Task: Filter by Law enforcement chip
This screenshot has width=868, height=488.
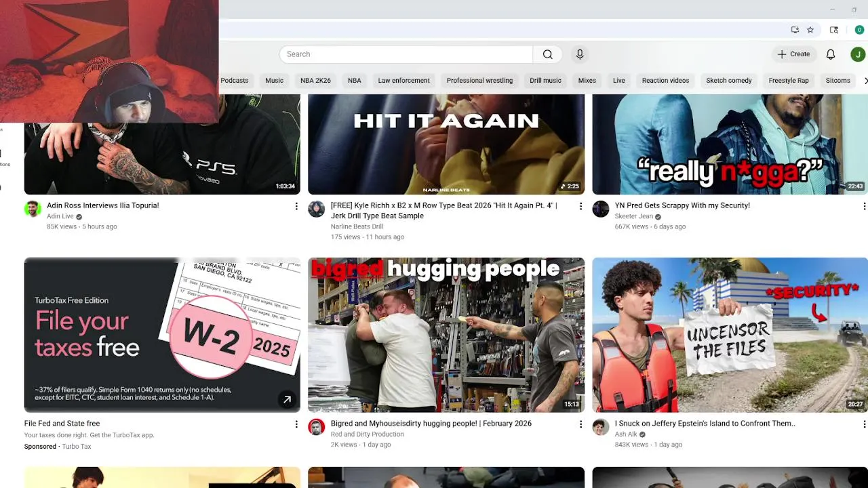Action: [x=404, y=81]
